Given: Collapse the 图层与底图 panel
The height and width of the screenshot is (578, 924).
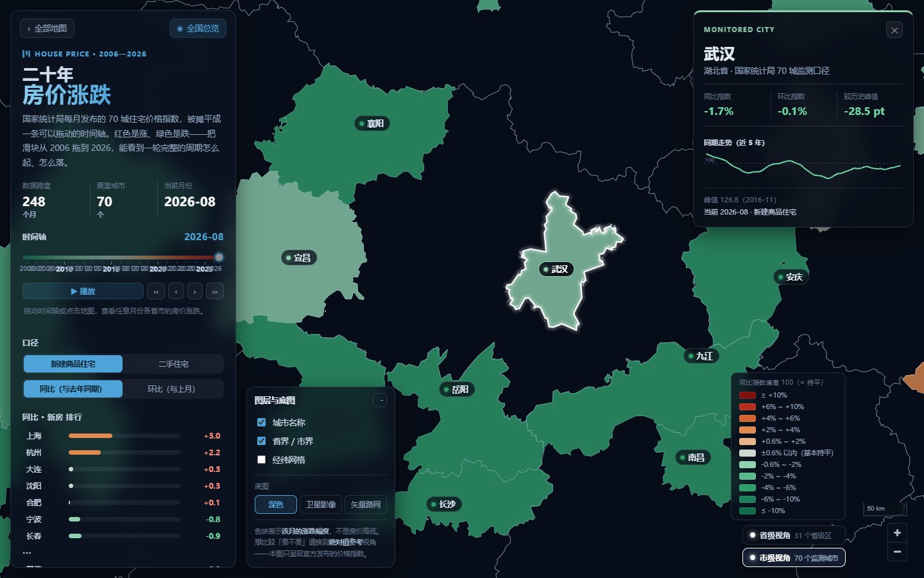Looking at the screenshot, I should (x=381, y=400).
